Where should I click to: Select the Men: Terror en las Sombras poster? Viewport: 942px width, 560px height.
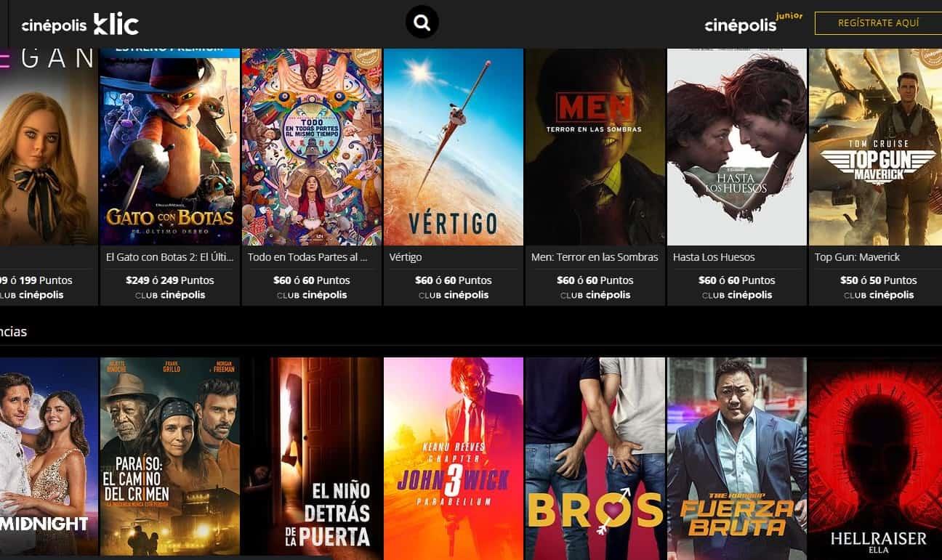pos(595,147)
